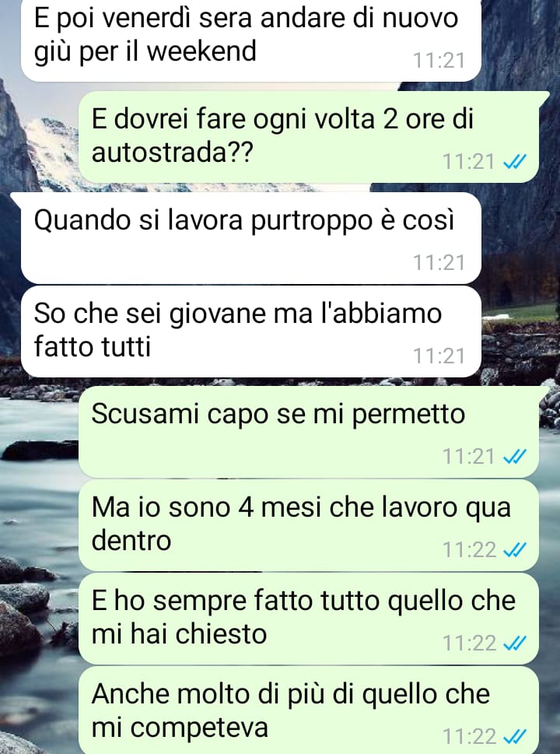Image resolution: width=560 pixels, height=754 pixels.
Task: Tap read ticks on 'mi competeva' message
Action: pos(514,737)
